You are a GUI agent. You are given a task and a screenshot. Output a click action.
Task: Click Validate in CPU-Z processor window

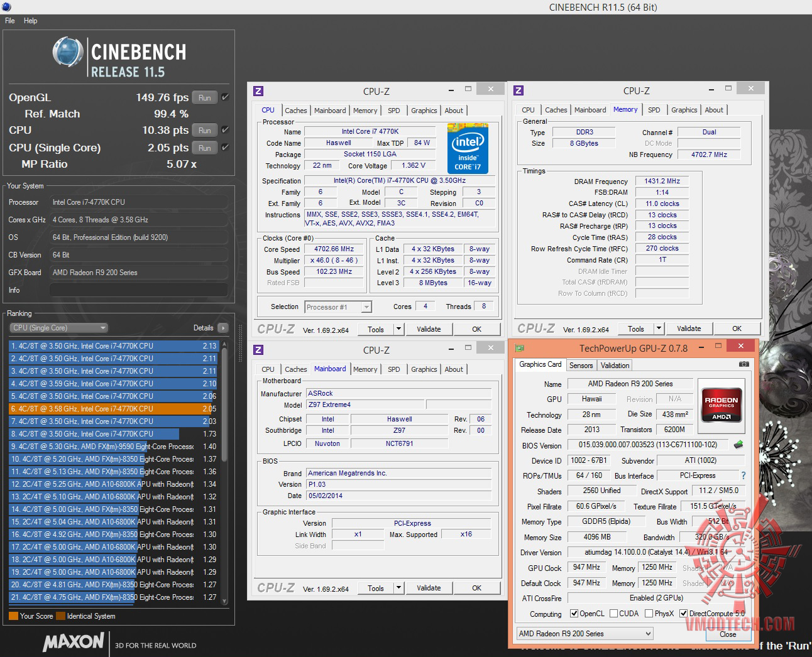click(x=429, y=329)
